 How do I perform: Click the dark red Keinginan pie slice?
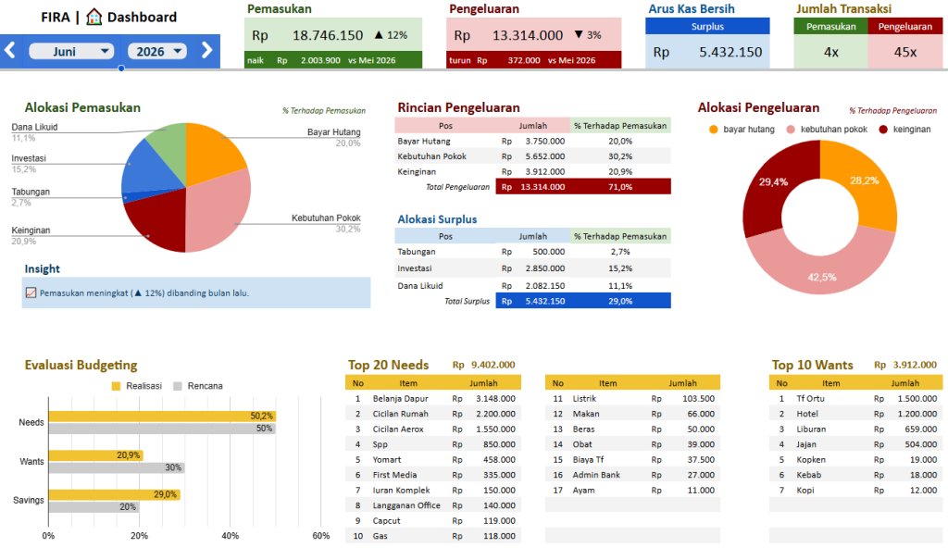coord(160,220)
